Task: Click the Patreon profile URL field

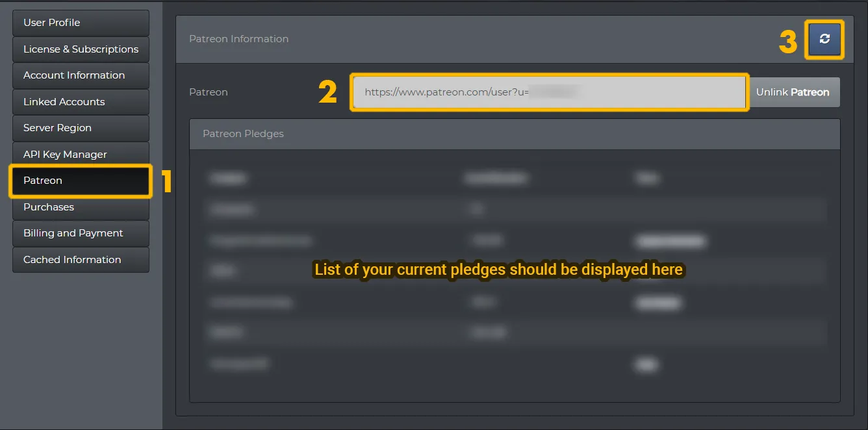Action: 550,92
